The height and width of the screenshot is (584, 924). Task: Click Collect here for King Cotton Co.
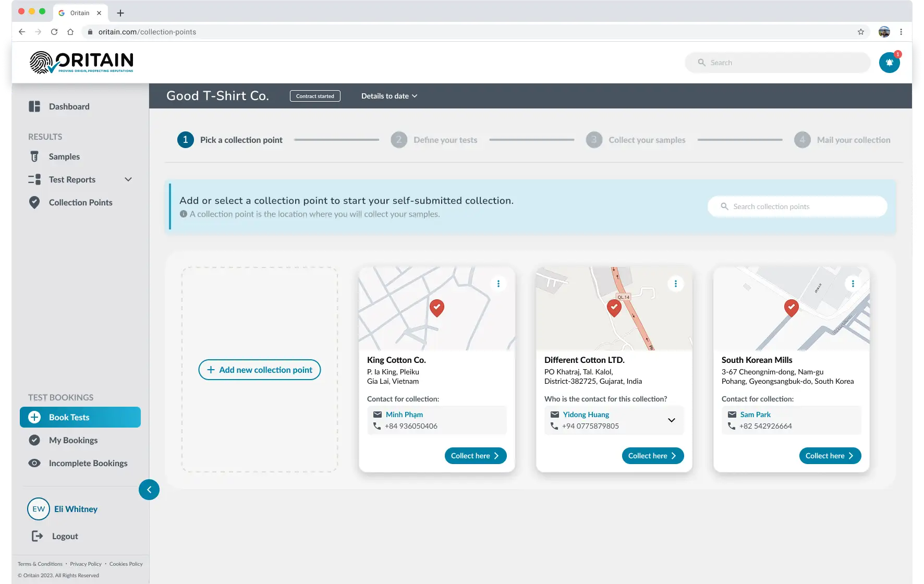(475, 455)
